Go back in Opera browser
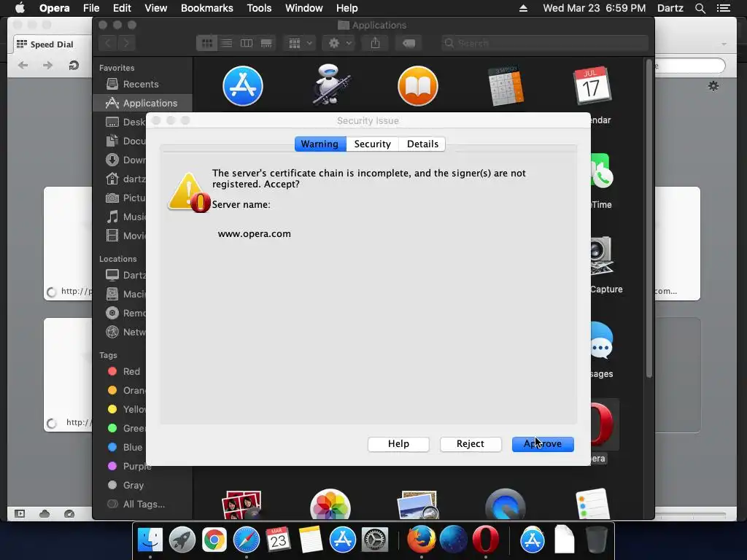Viewport: 747px width, 560px height. (x=23, y=65)
